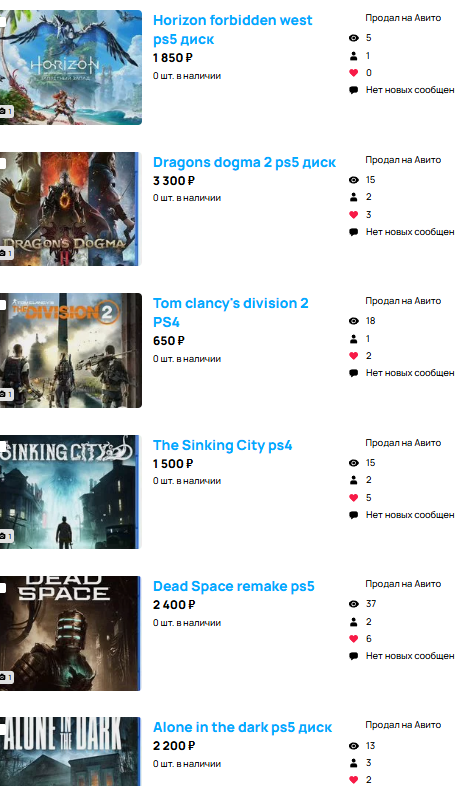Click Horizon price 1 850 ₽
This screenshot has width=455, height=786.
173,58
